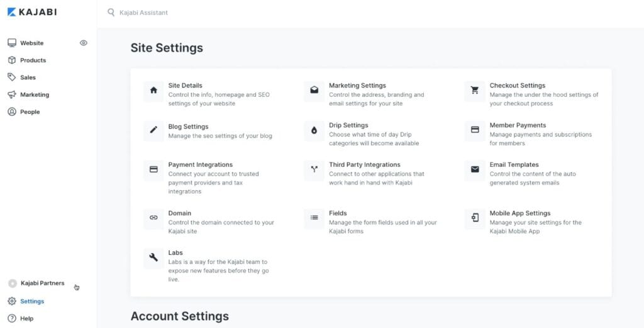644x328 pixels.
Task: Open the Fields settings
Action: [x=338, y=213]
